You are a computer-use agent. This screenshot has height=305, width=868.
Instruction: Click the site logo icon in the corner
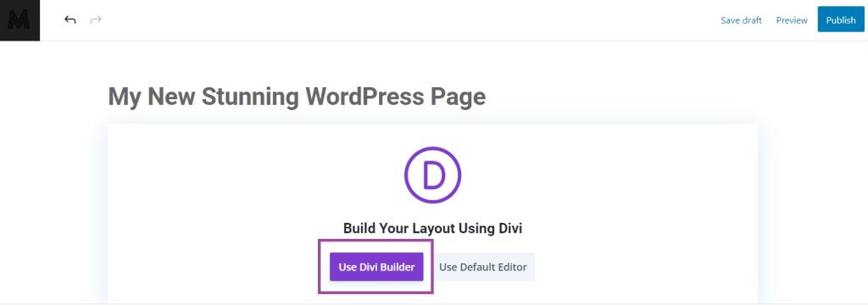(x=19, y=20)
